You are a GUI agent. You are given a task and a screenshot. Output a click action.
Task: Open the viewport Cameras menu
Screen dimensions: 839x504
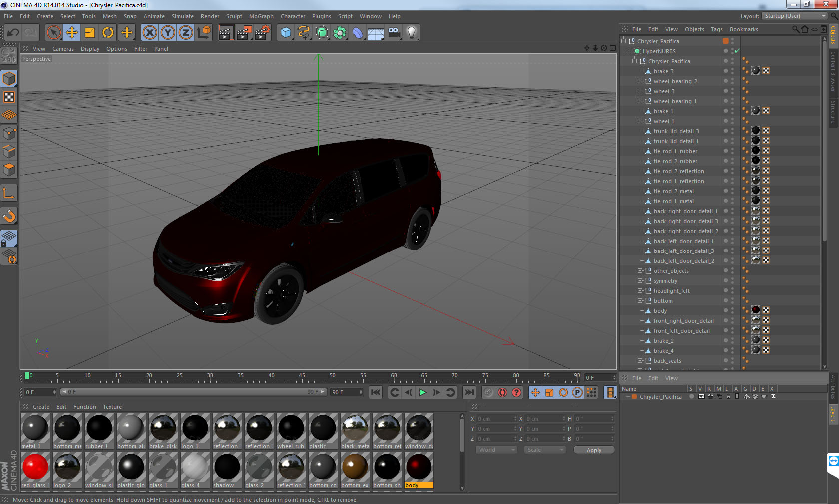63,49
